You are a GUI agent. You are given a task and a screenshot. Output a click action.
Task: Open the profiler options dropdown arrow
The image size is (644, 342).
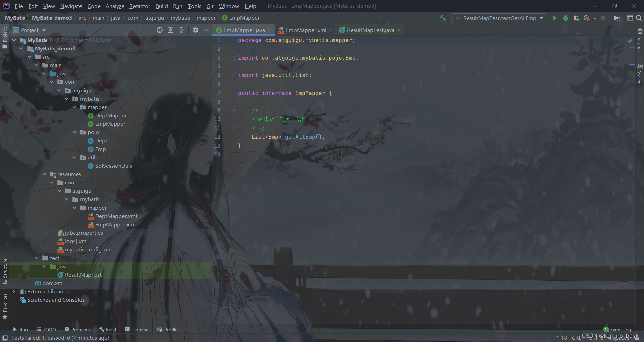tap(595, 18)
